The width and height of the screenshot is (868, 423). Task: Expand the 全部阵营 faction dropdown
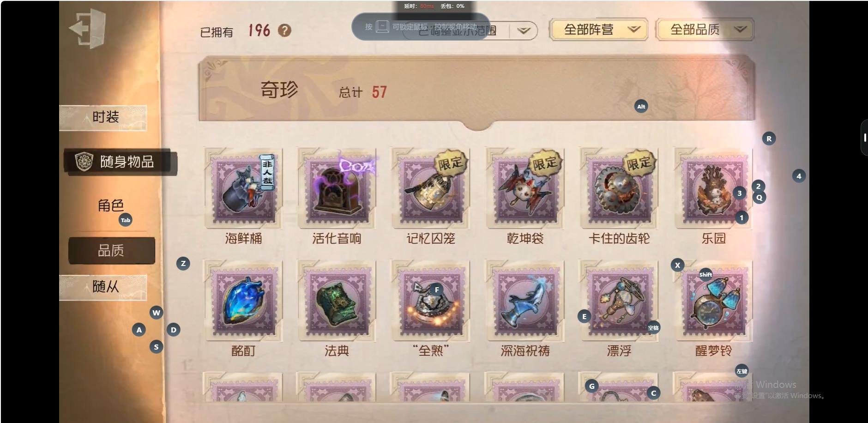(598, 30)
